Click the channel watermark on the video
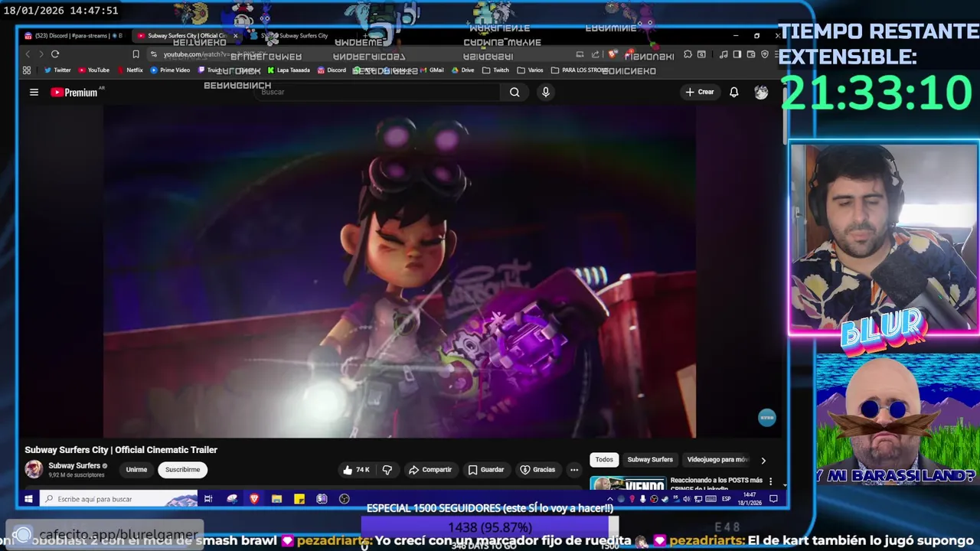Viewport: 980px width, 551px height. point(766,417)
